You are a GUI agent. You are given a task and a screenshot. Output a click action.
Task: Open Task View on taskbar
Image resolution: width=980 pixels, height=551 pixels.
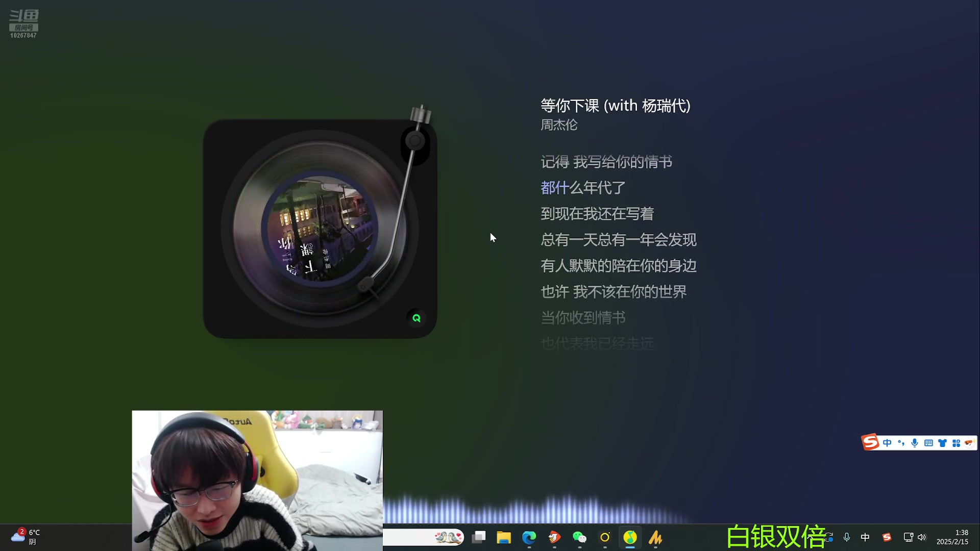479,537
